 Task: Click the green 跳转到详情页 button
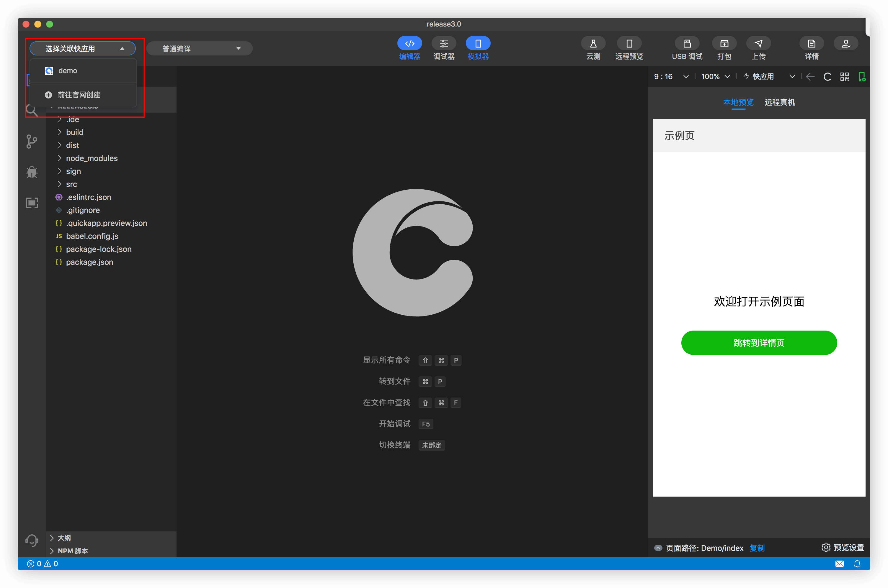(x=758, y=343)
